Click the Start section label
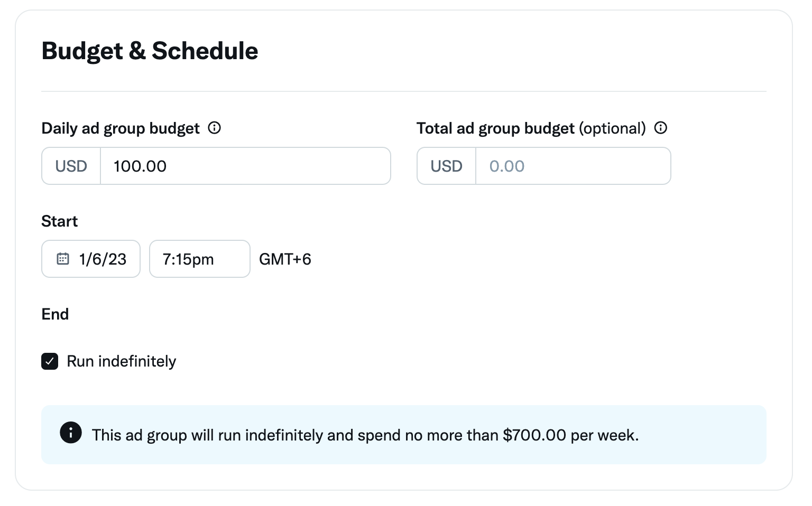This screenshot has width=812, height=506. (x=59, y=221)
